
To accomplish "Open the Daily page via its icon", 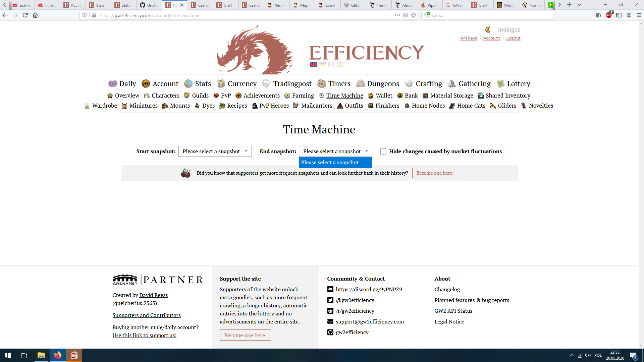I will tap(113, 83).
